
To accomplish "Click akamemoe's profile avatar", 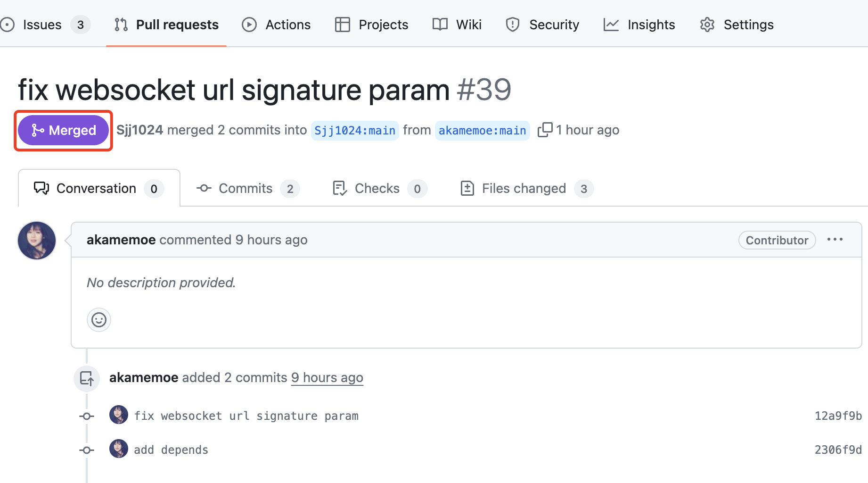I will pyautogui.click(x=36, y=240).
